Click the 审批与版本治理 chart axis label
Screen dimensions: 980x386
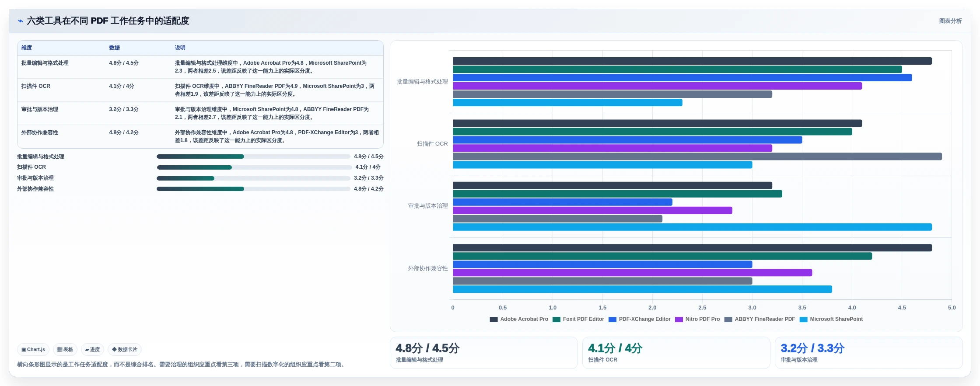click(x=428, y=206)
